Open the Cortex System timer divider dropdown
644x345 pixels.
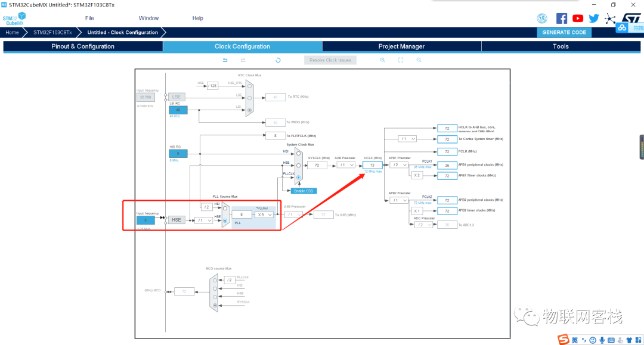click(x=407, y=139)
